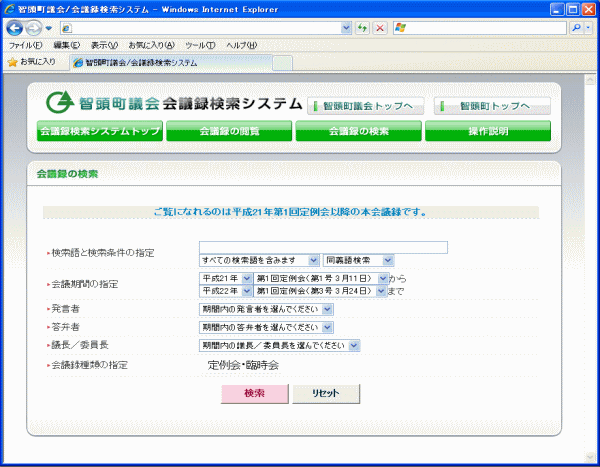Screen dimensions: 600x467
Task: Expand the address bar history dropdown
Action: [x=346, y=28]
